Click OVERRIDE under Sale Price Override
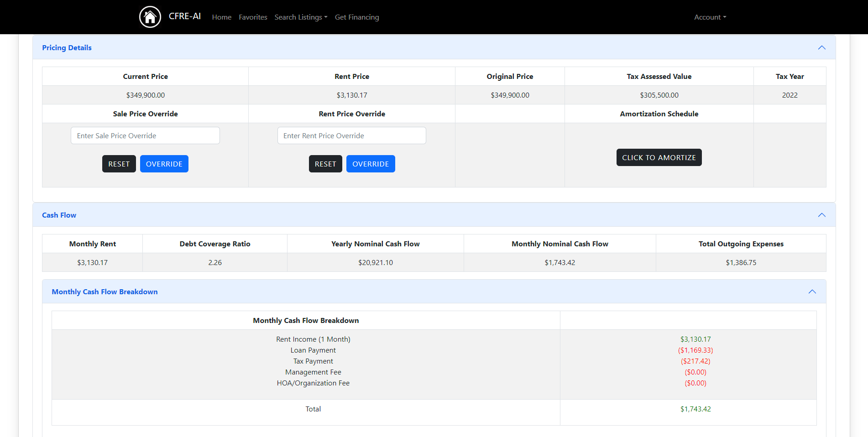 (164, 164)
